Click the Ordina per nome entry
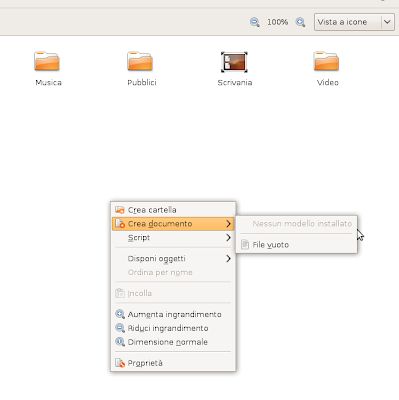The image size is (399, 400). point(173,272)
